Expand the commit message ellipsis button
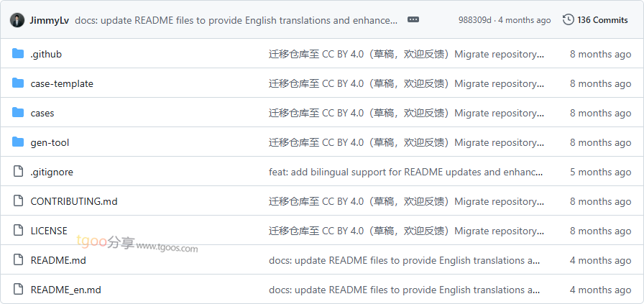 click(x=413, y=20)
